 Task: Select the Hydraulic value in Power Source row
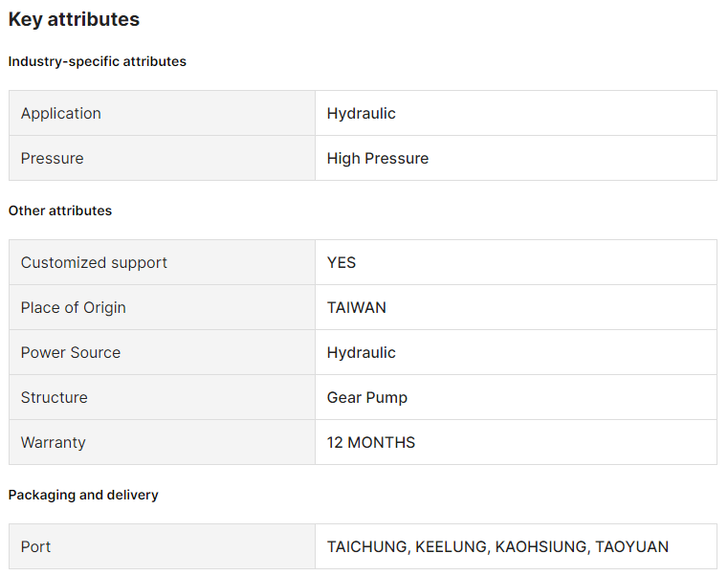361,352
